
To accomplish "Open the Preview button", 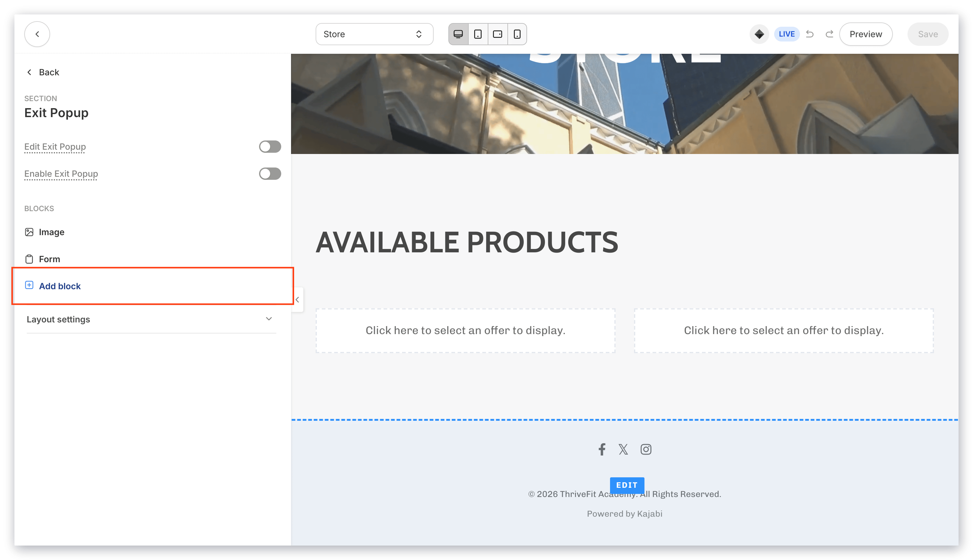I will pyautogui.click(x=865, y=34).
